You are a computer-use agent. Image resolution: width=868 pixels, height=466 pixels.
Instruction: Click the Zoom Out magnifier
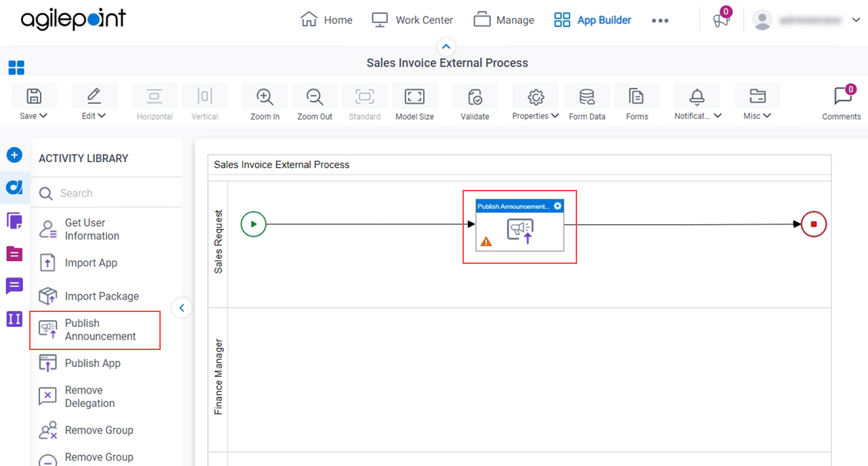(315, 96)
